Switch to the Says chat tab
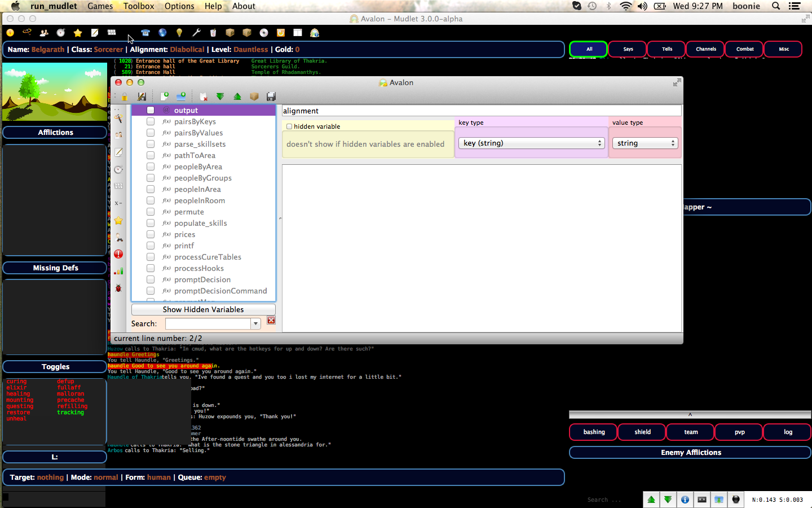Screen dimensions: 812x508 628,49
